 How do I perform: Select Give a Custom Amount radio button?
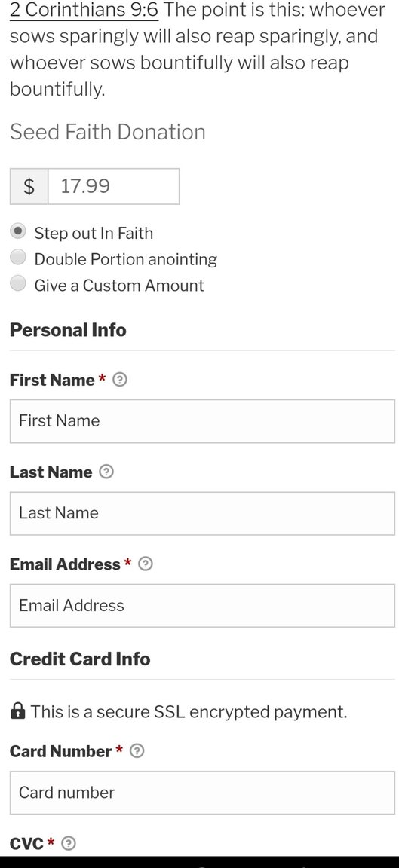(18, 283)
